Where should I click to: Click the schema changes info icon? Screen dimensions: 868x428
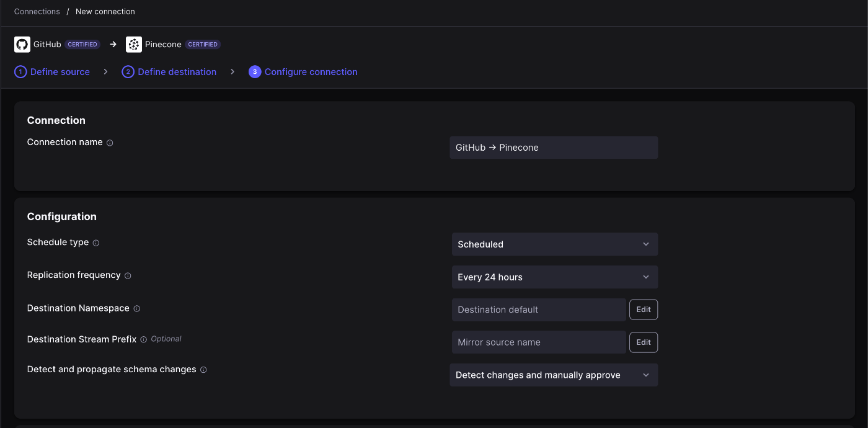click(x=203, y=370)
